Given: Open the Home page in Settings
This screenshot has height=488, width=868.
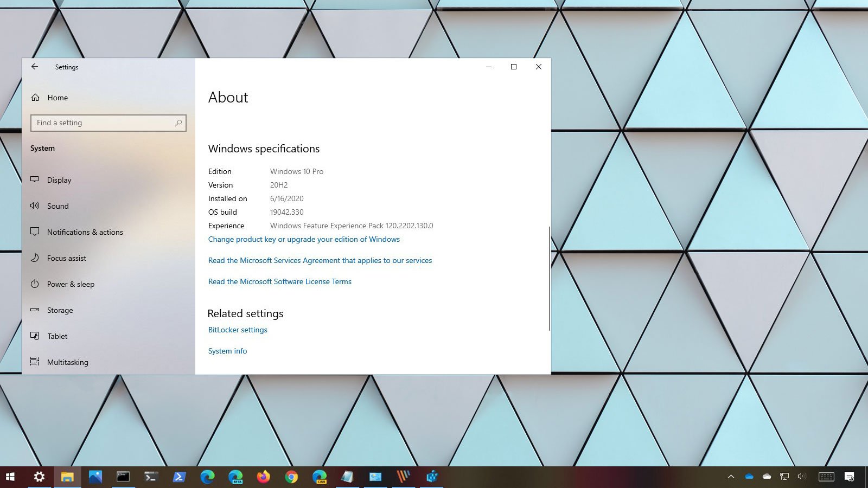Looking at the screenshot, I should tap(57, 98).
